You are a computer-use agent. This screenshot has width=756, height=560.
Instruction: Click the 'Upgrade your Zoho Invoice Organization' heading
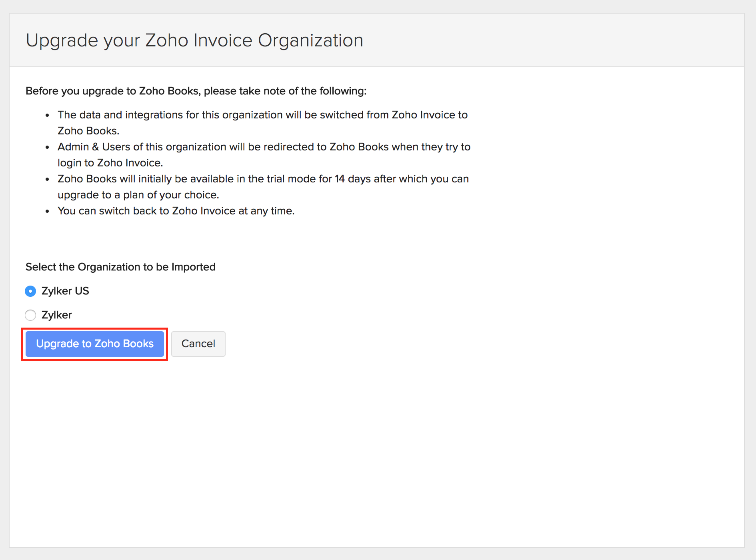coord(194,40)
